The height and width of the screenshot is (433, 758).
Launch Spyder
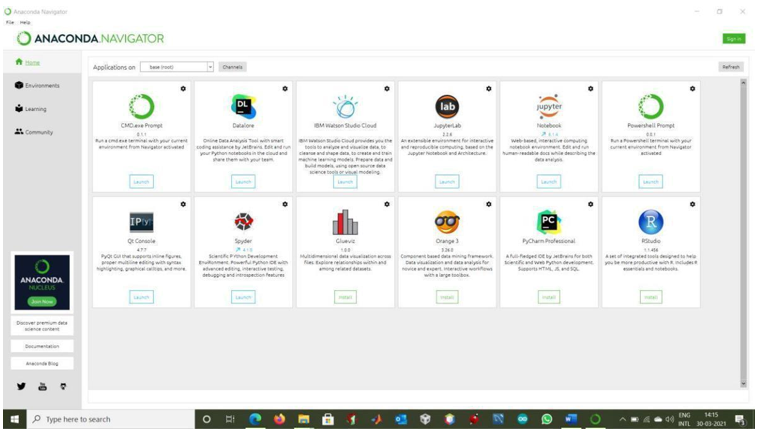tap(243, 297)
